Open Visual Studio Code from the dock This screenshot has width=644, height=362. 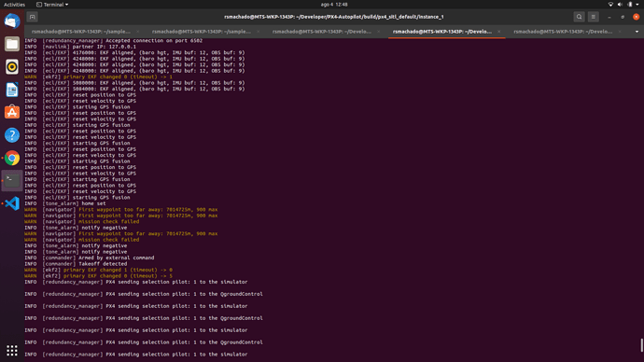pyautogui.click(x=12, y=203)
